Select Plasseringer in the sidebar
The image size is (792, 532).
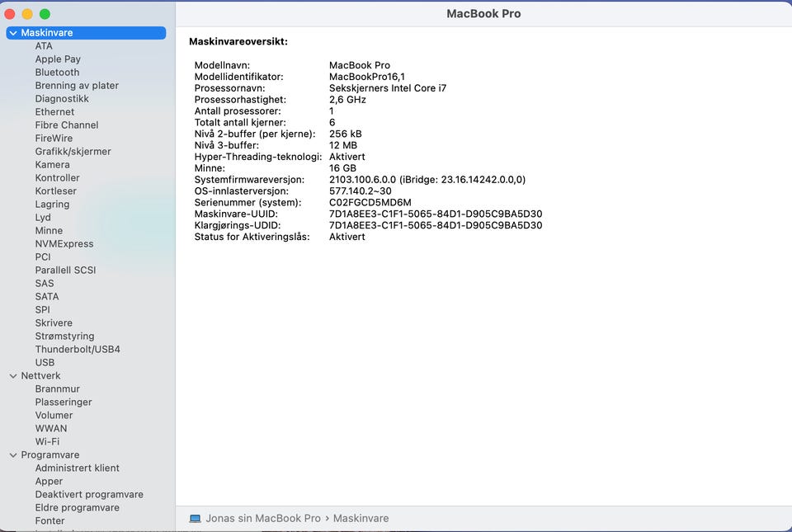64,402
